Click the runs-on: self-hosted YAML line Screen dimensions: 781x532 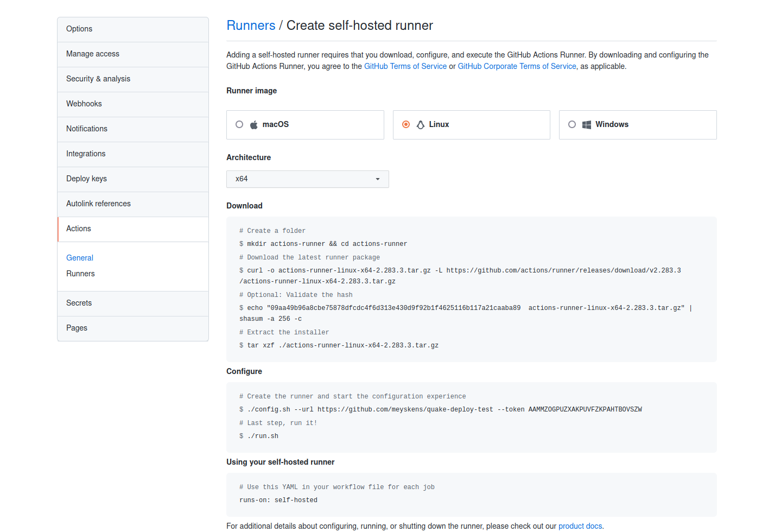click(278, 500)
